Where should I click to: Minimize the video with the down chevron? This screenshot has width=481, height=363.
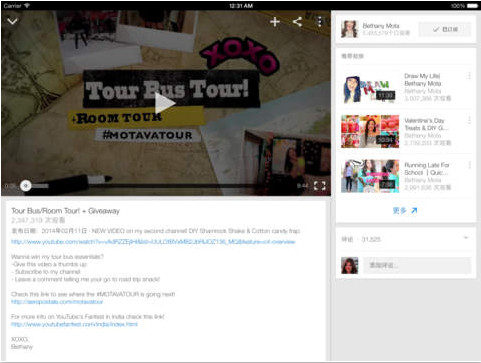click(13, 22)
